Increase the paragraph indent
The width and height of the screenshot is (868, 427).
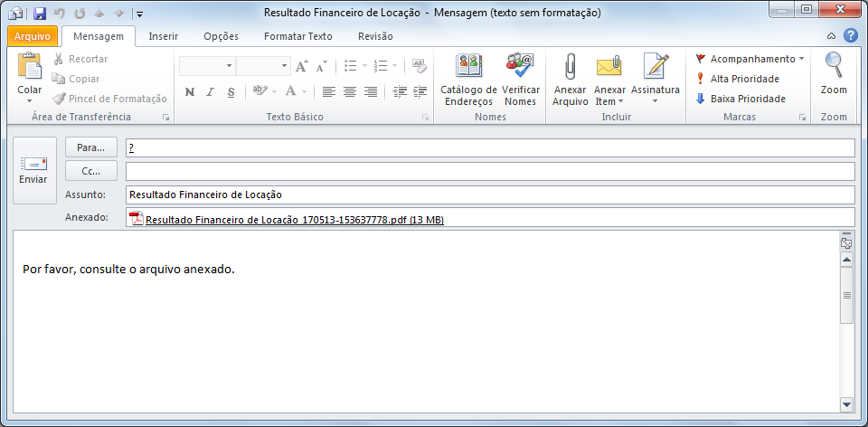pyautogui.click(x=420, y=92)
